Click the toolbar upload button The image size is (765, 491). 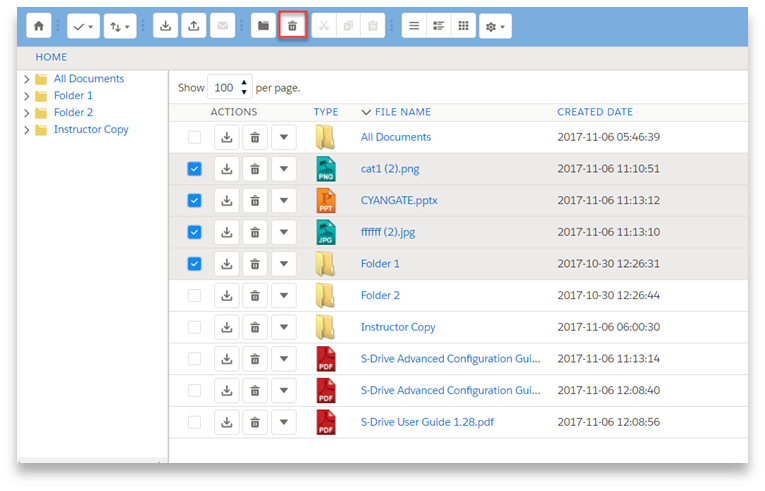pos(193,26)
